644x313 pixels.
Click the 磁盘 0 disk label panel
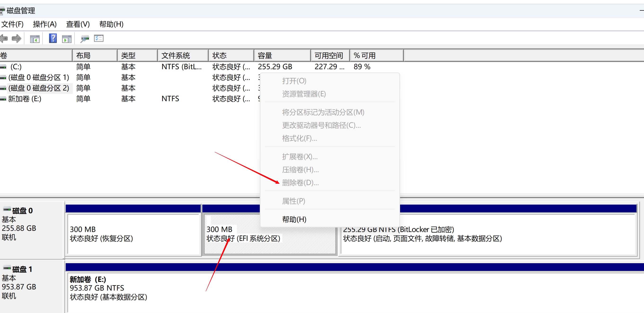(32, 230)
